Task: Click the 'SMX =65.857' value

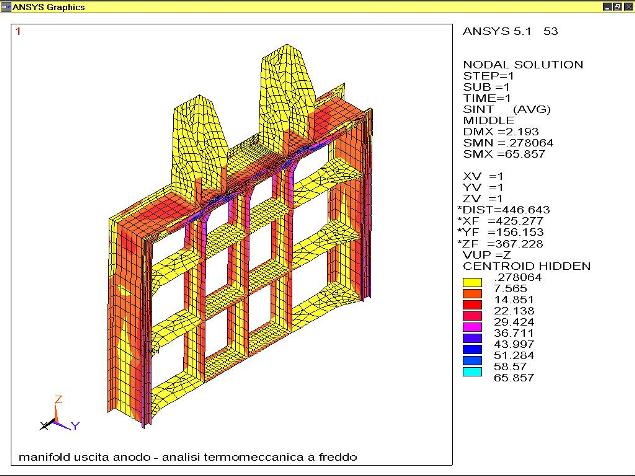Action: 504,154
